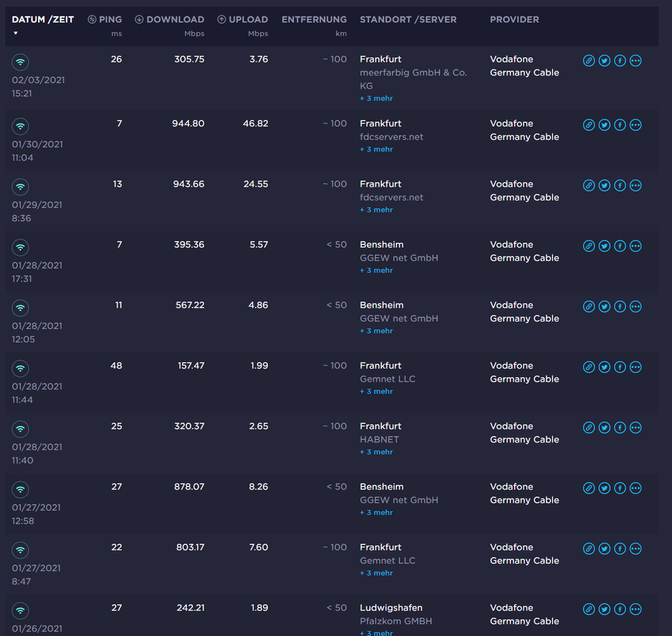Click meerfarbig GmbH & Co. KG server name
The height and width of the screenshot is (636, 672).
pyautogui.click(x=413, y=79)
